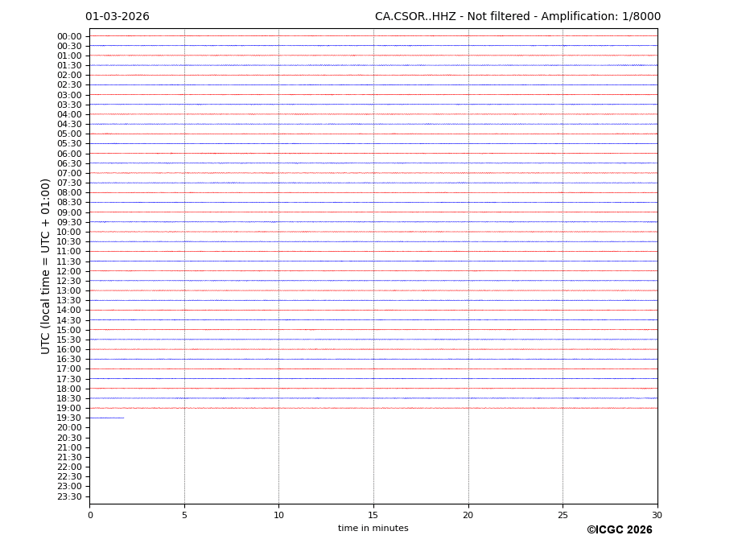
Task: Click the short partial trace at 19:30
Action: click(x=106, y=418)
